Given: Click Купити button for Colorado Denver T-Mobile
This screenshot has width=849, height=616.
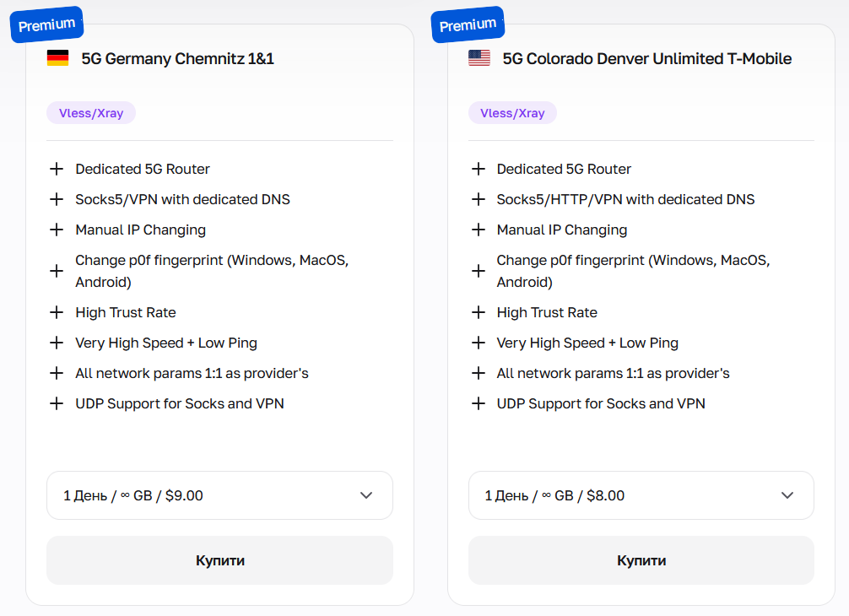Looking at the screenshot, I should pyautogui.click(x=641, y=560).
